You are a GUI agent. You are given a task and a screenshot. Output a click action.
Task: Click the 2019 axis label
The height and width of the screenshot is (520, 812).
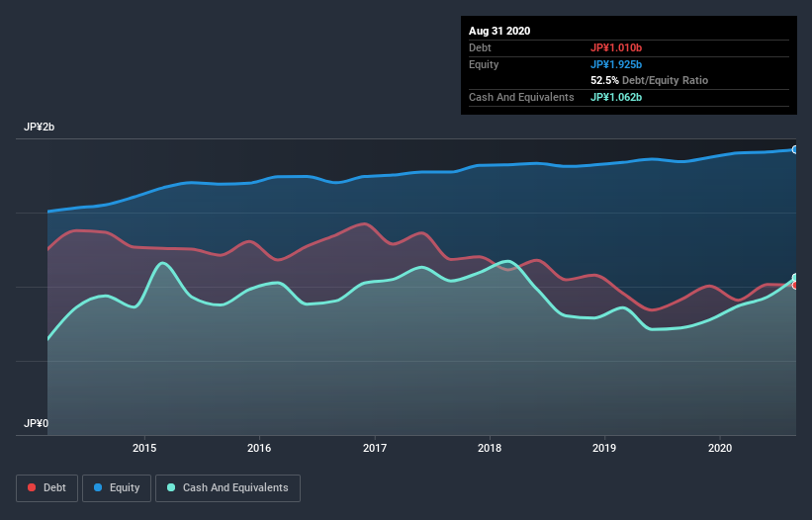tap(604, 448)
